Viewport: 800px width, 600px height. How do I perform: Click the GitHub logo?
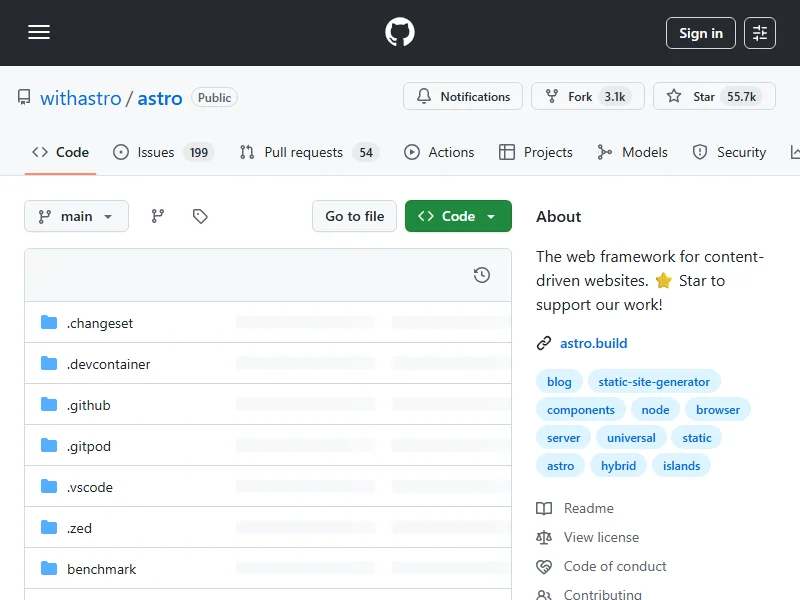[400, 33]
